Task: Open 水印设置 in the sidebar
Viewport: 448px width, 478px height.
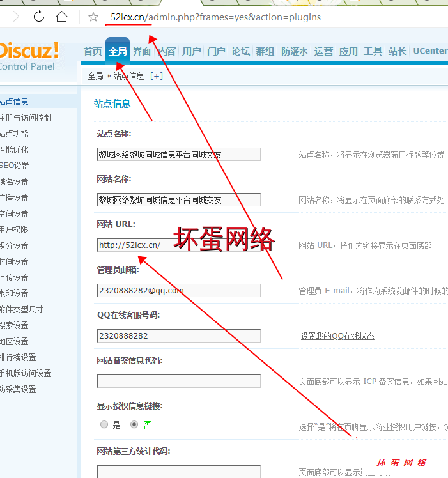Action: tap(14, 293)
